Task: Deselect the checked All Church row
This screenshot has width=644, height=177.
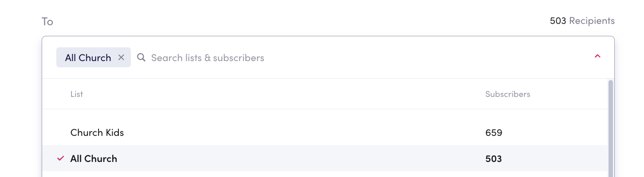Action: click(325, 158)
